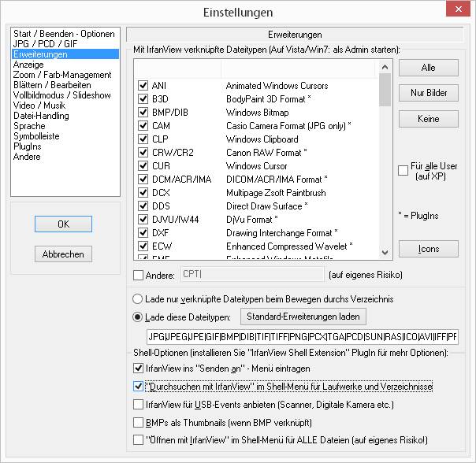Close the Einstellungen dialog with the red X
476x463 pixels.
(x=459, y=9)
